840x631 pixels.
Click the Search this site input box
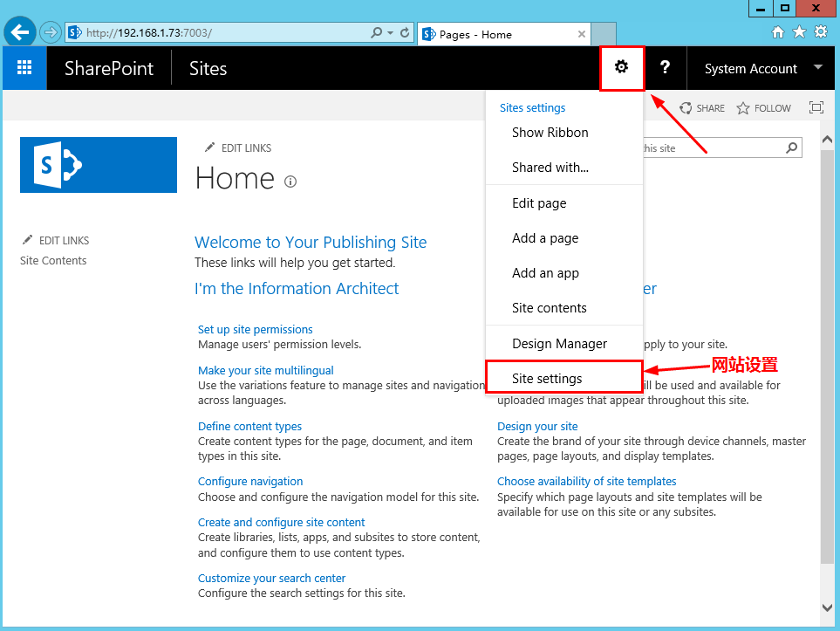(713, 148)
